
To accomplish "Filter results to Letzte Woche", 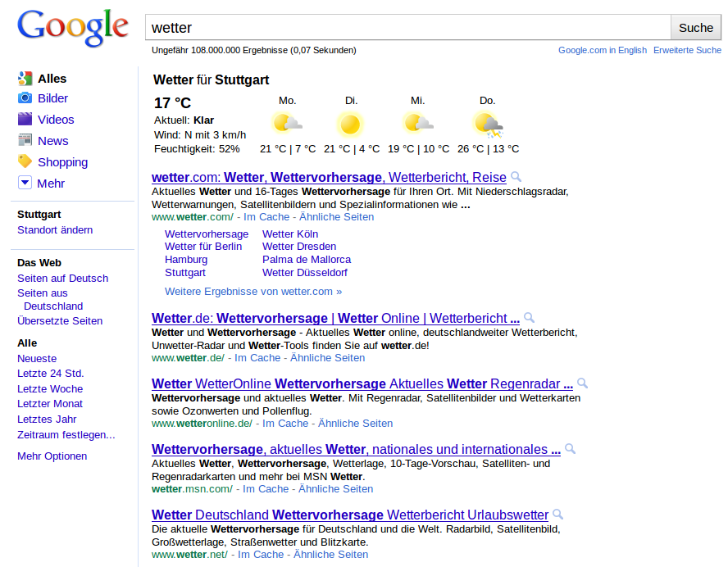I will (x=50, y=388).
